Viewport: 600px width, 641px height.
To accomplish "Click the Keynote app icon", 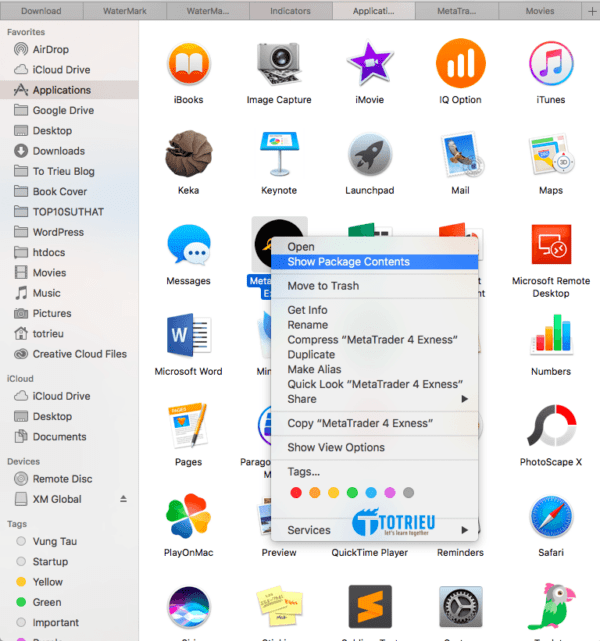I will click(279, 154).
